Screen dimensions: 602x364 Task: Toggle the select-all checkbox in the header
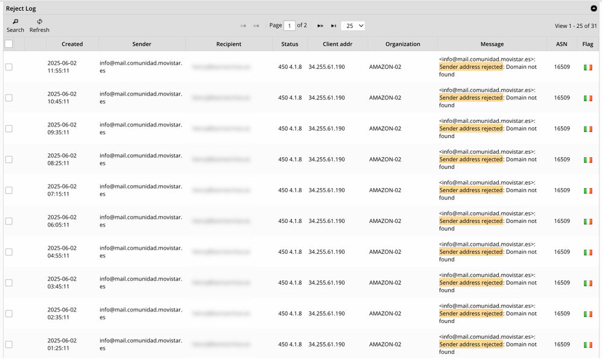tap(8, 44)
